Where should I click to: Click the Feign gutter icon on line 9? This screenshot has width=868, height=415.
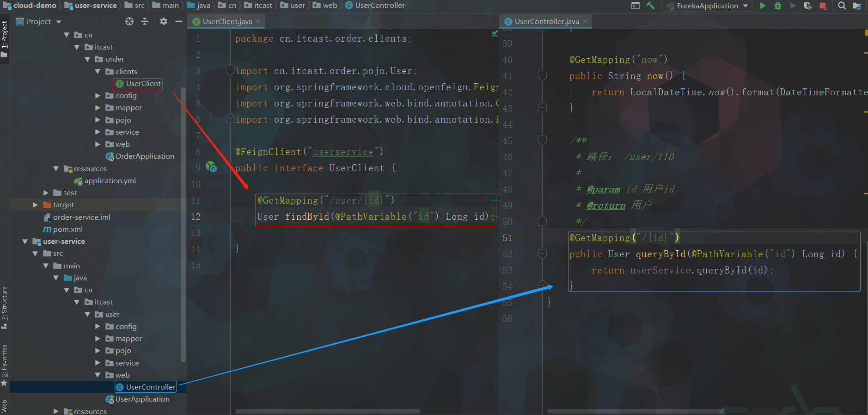[211, 167]
